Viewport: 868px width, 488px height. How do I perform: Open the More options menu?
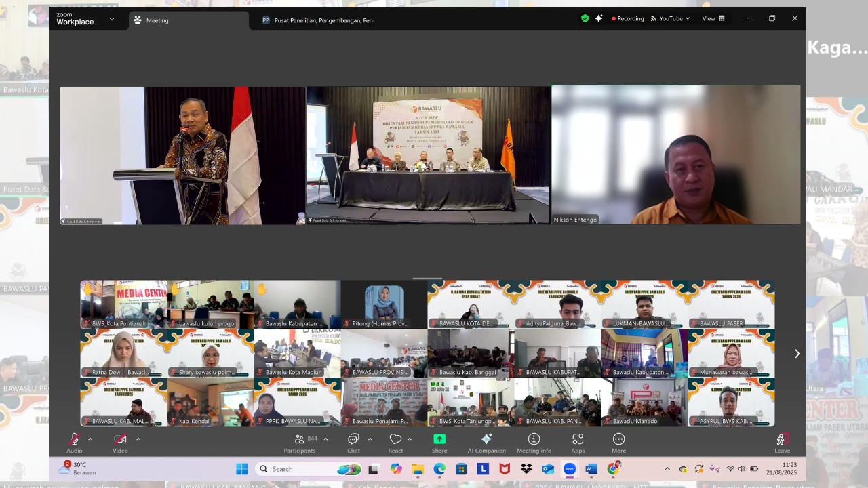(x=618, y=440)
